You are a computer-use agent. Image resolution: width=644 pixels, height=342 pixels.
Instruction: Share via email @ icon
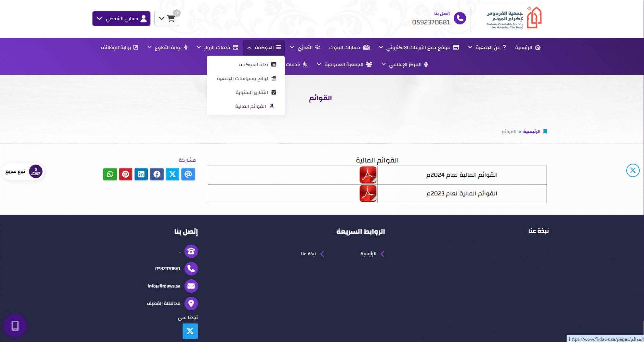(x=188, y=174)
